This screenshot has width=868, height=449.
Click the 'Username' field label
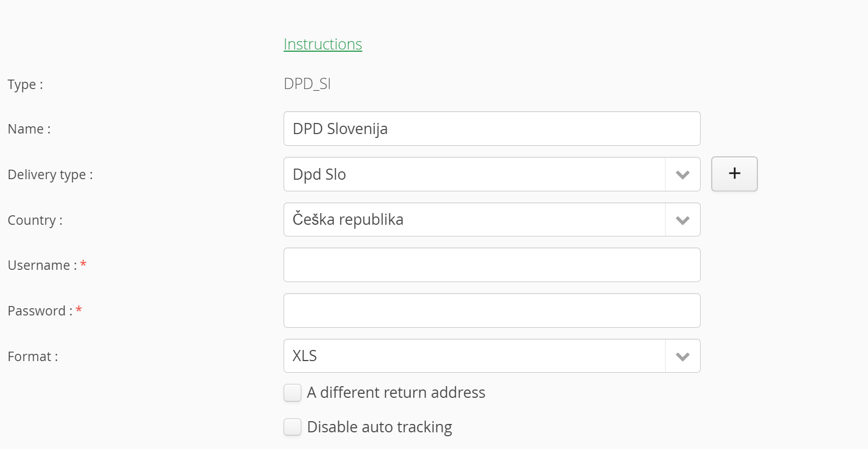pos(39,265)
